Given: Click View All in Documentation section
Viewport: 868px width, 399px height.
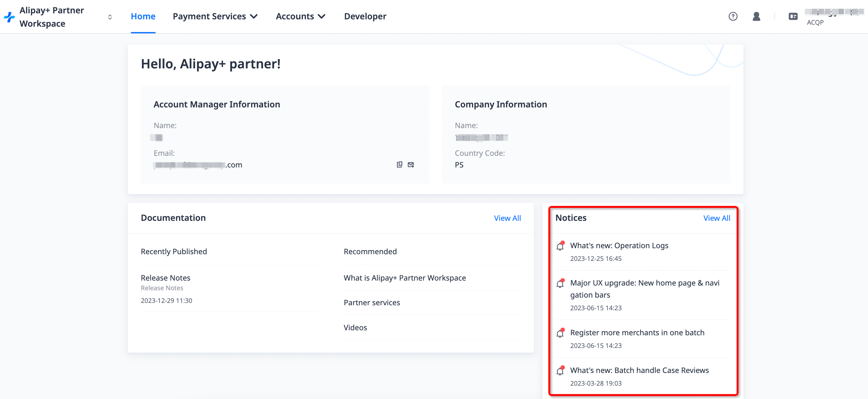Looking at the screenshot, I should point(507,218).
